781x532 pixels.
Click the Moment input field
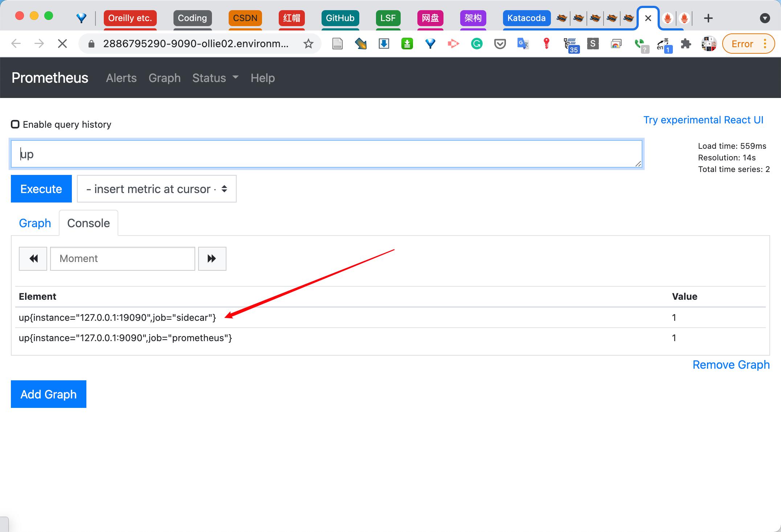pos(122,258)
